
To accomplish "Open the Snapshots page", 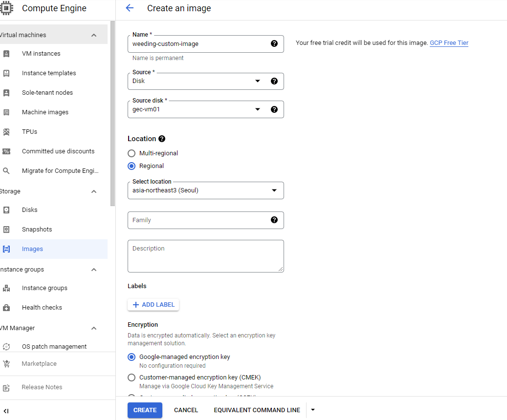I will pos(37,230).
